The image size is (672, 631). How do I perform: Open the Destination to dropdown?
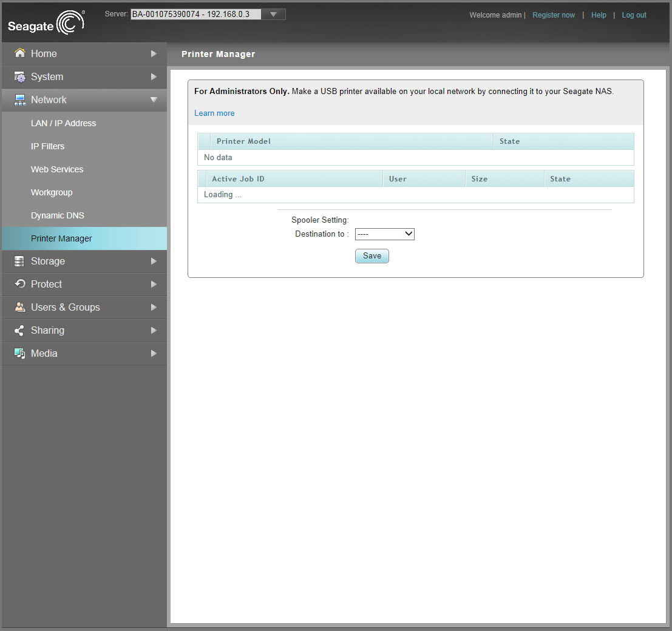385,234
